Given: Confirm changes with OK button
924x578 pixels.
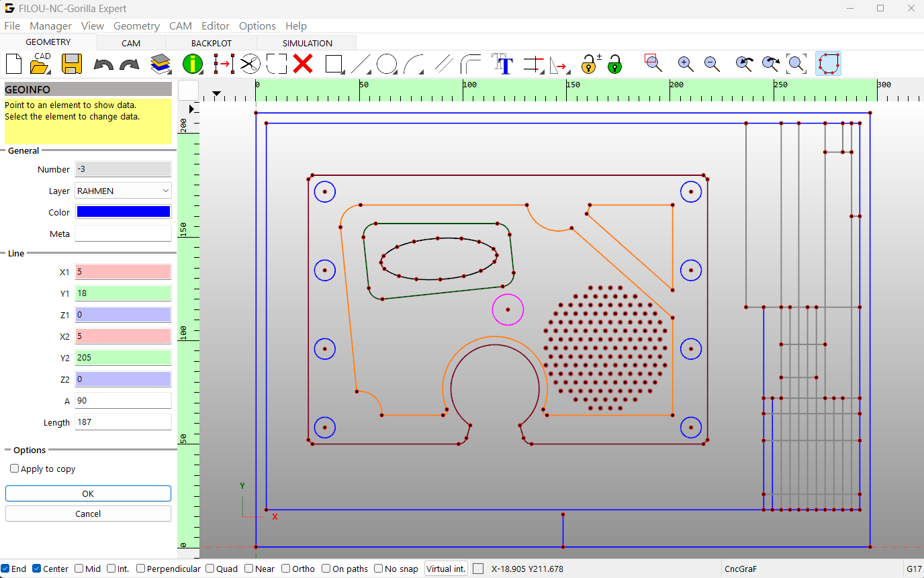Looking at the screenshot, I should point(88,493).
